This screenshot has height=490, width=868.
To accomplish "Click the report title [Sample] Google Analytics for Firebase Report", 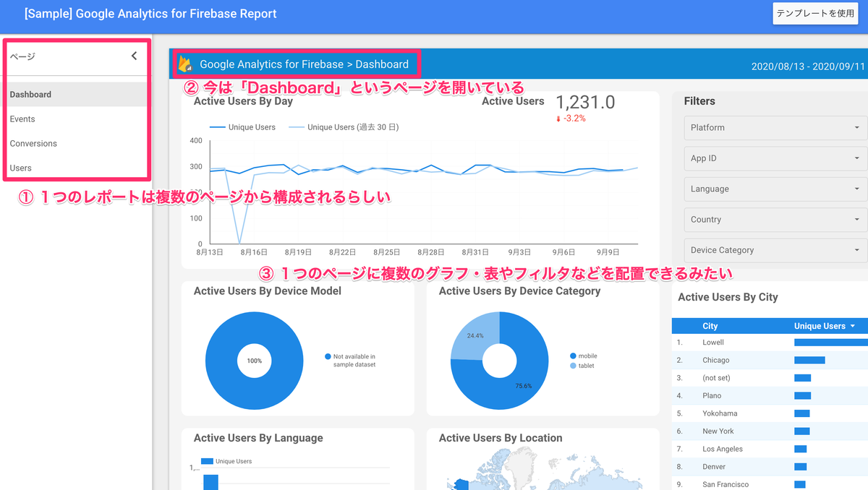I will point(150,14).
